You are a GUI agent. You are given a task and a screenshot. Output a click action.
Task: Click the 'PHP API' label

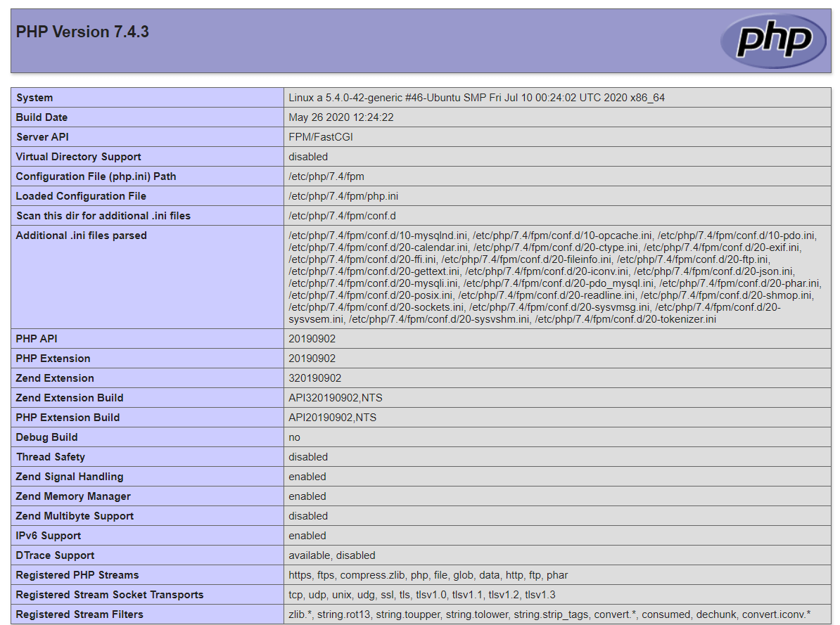(x=37, y=339)
